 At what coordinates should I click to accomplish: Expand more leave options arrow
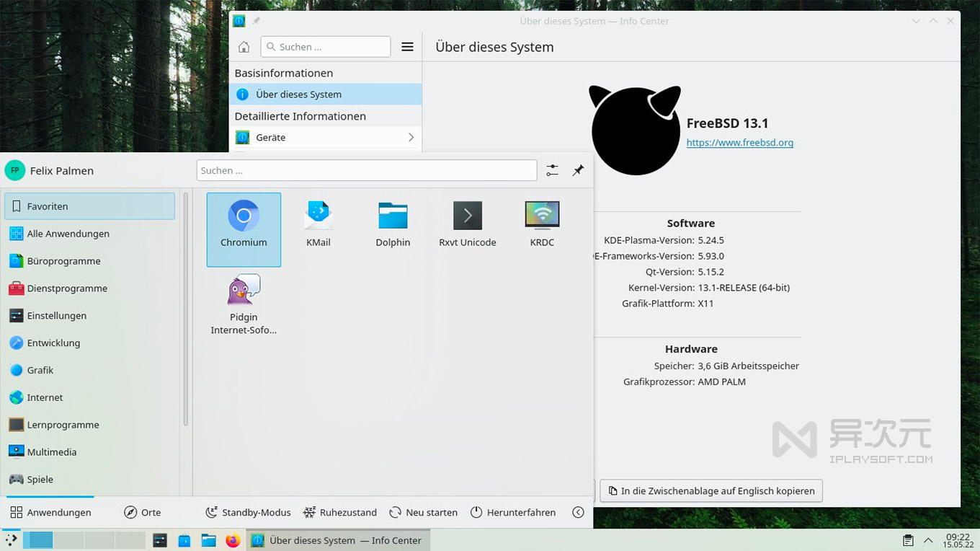(x=578, y=512)
